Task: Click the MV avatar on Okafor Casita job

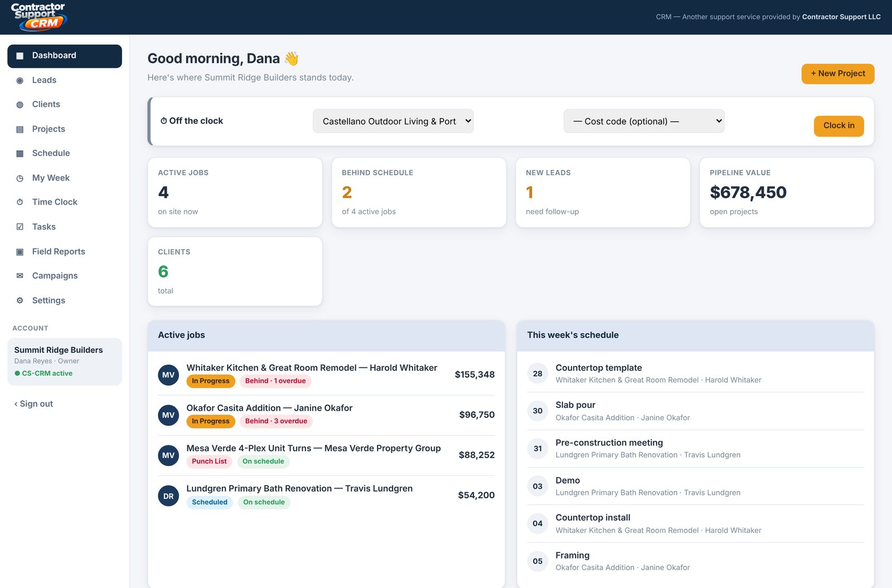Action: pyautogui.click(x=168, y=415)
